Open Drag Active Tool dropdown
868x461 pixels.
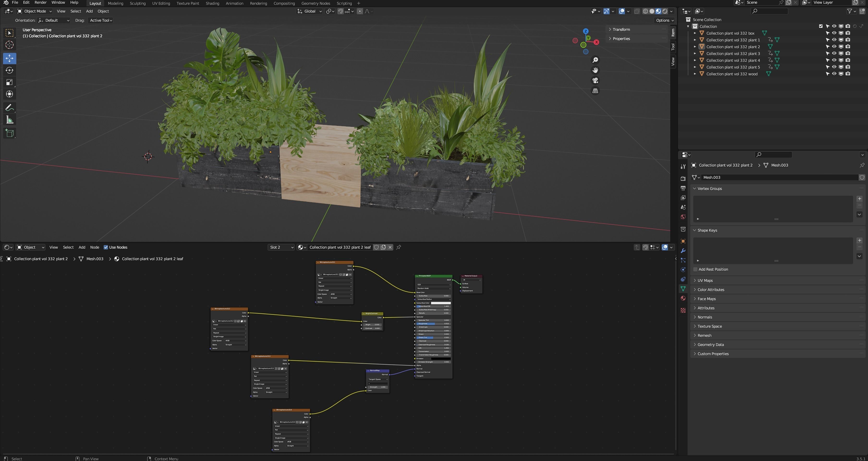tap(100, 20)
